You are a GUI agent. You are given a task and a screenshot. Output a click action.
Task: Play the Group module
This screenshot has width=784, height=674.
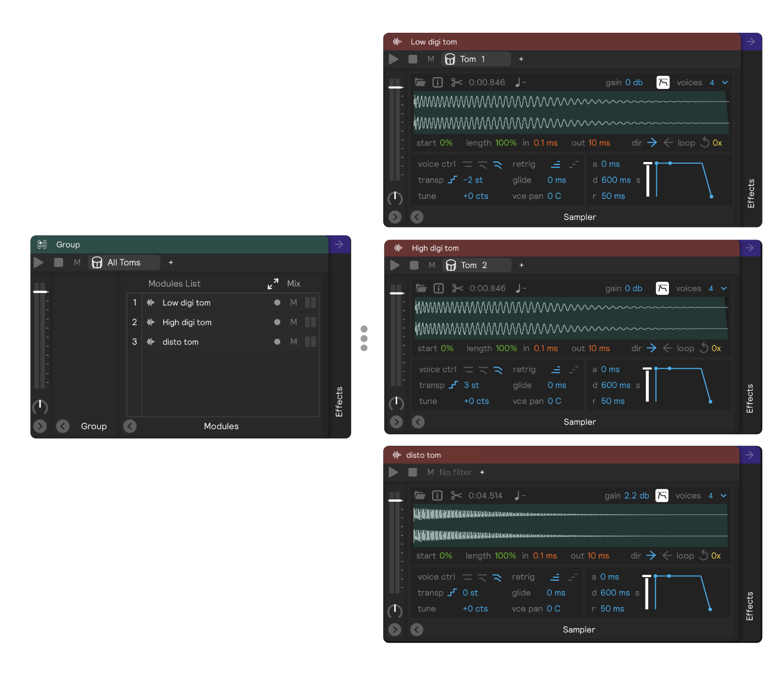point(39,263)
